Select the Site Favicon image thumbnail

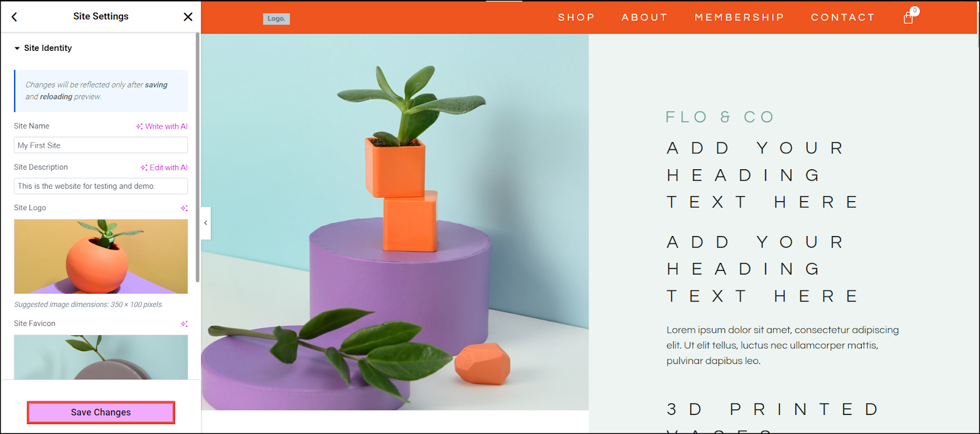pyautogui.click(x=101, y=357)
